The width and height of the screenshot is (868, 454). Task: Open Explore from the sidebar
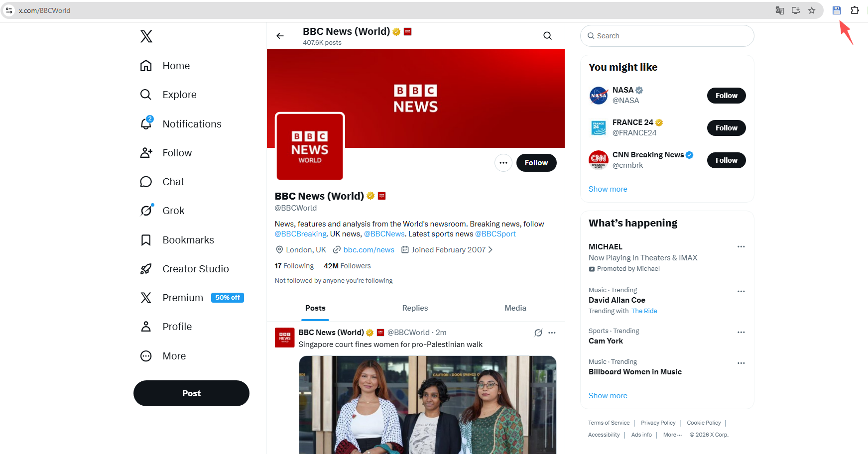[168, 95]
